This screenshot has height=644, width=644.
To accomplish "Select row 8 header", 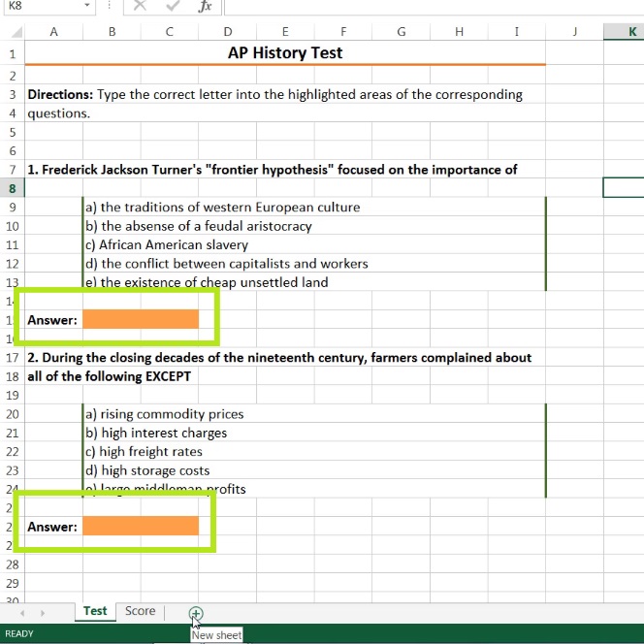I will click(13, 188).
